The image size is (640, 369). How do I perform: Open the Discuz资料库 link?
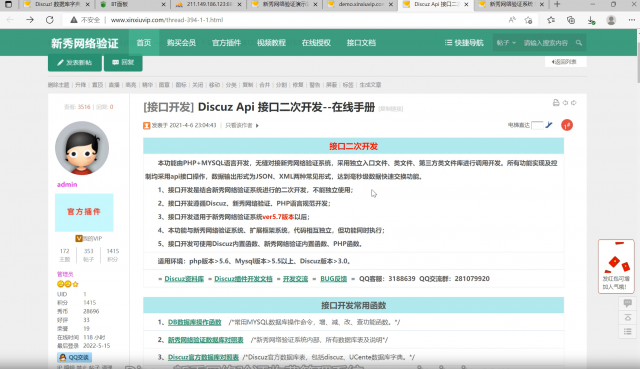(184, 278)
